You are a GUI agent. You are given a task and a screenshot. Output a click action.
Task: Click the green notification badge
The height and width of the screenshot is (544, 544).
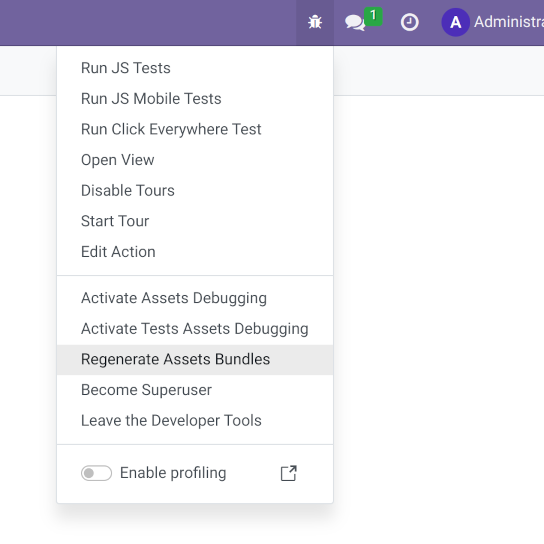(x=373, y=16)
